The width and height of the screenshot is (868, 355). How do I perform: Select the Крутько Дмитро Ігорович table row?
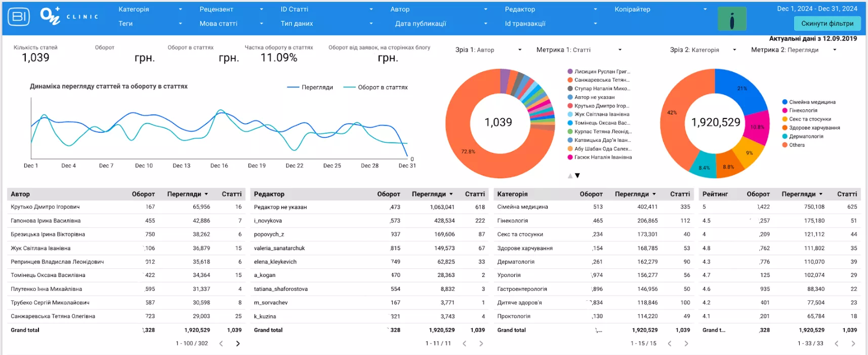point(126,207)
